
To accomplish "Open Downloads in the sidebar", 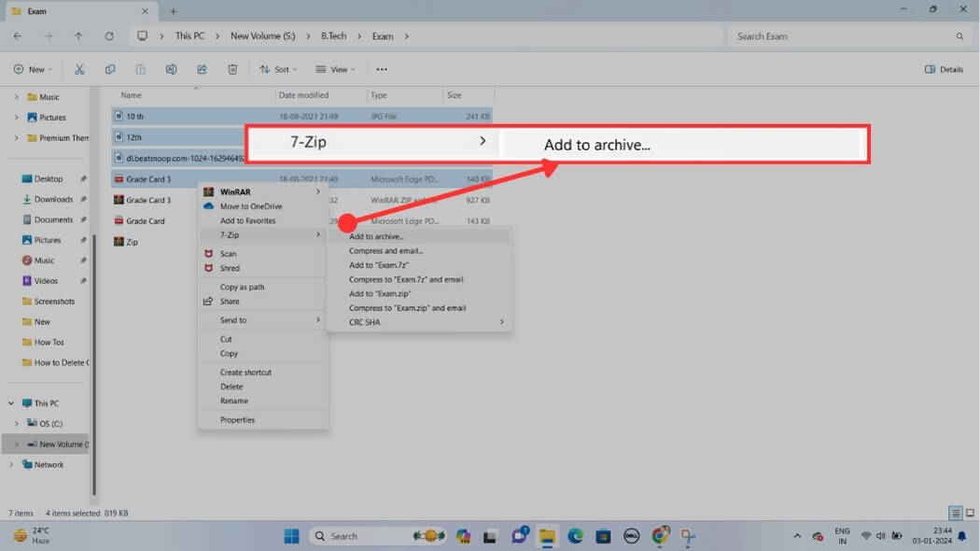I will click(x=53, y=200).
